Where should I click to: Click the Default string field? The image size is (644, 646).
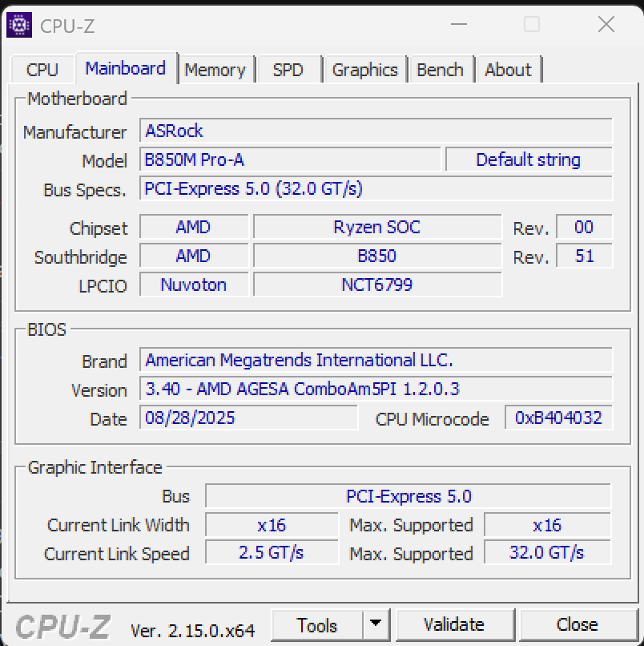pos(529,159)
